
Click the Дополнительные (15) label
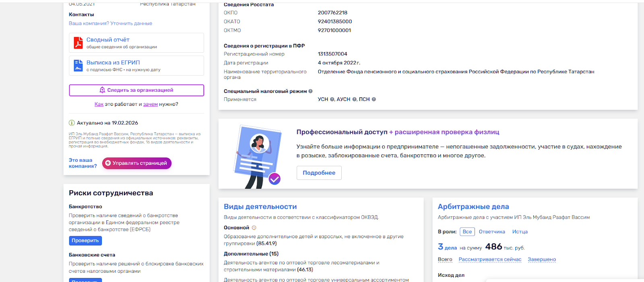click(x=251, y=254)
